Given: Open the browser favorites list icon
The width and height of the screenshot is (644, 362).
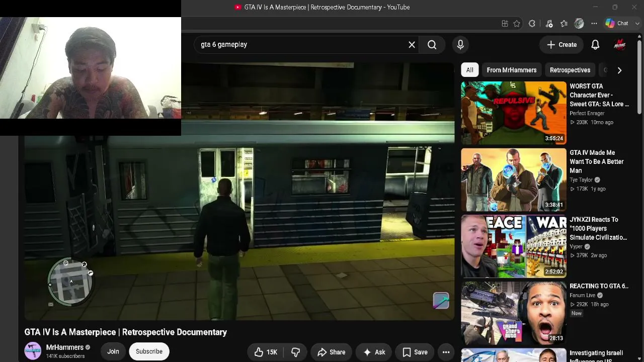Looking at the screenshot, I should [x=564, y=24].
